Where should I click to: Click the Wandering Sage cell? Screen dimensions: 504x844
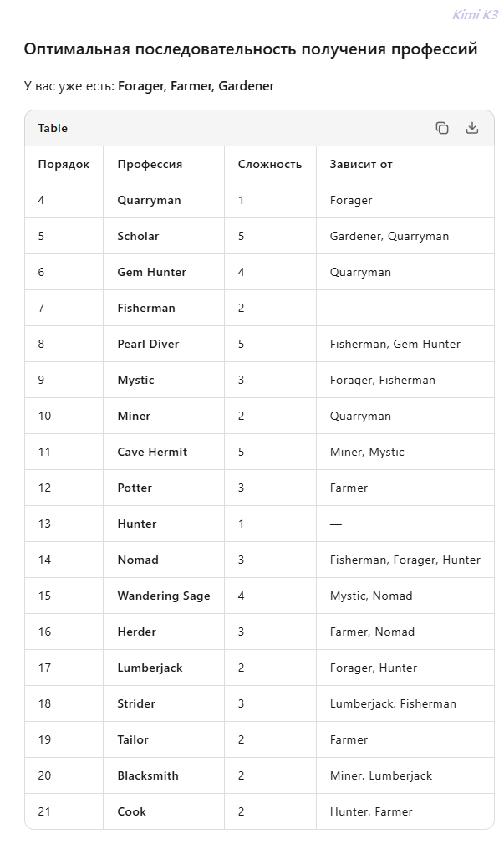click(x=164, y=596)
